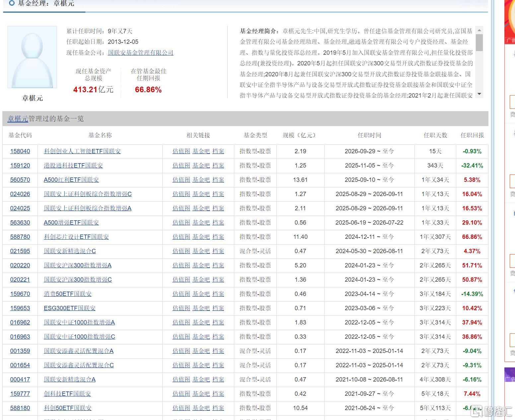Open ESG300ETF国联安 fund link
515x420 pixels.
point(70,308)
